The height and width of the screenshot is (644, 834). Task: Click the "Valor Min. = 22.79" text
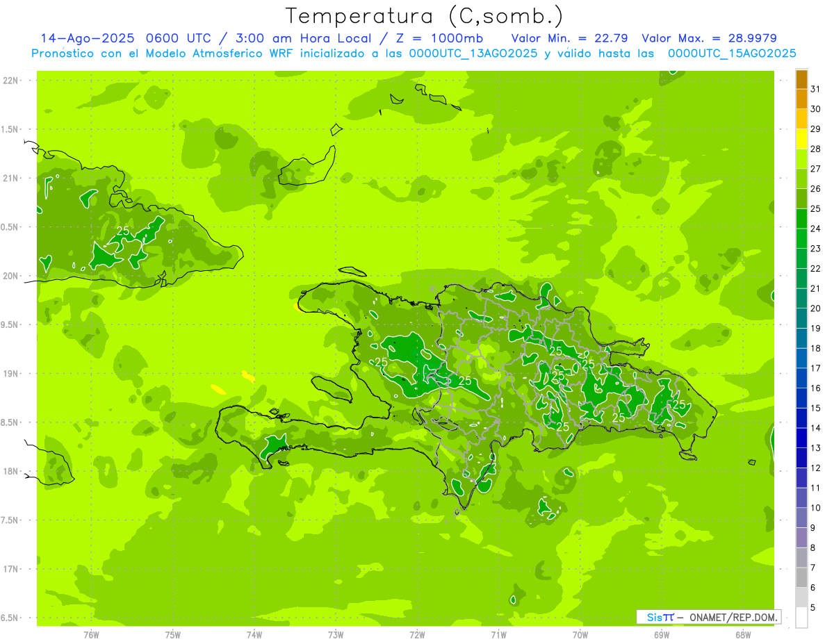[570, 38]
